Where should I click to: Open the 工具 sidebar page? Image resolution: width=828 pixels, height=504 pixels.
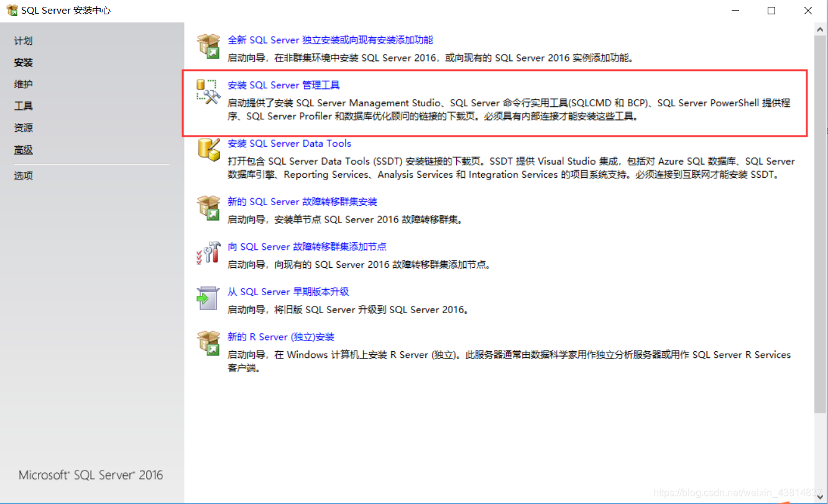(x=24, y=106)
